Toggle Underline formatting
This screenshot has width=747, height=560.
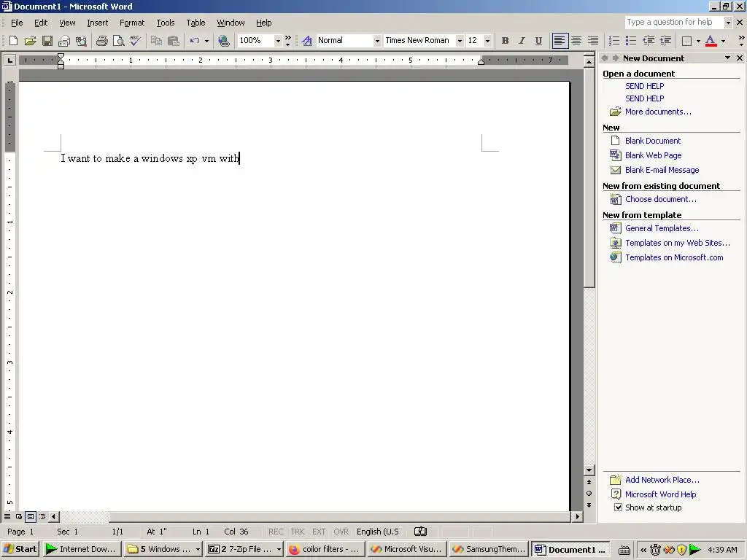coord(538,41)
